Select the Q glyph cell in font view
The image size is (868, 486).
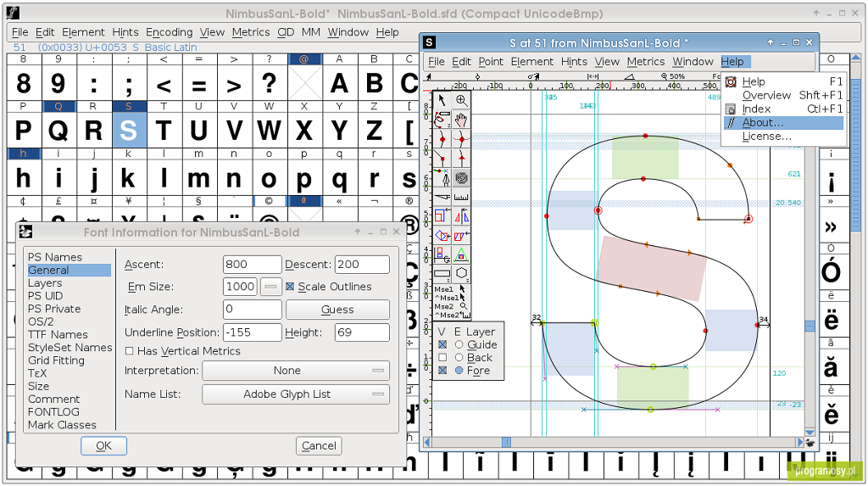58,130
